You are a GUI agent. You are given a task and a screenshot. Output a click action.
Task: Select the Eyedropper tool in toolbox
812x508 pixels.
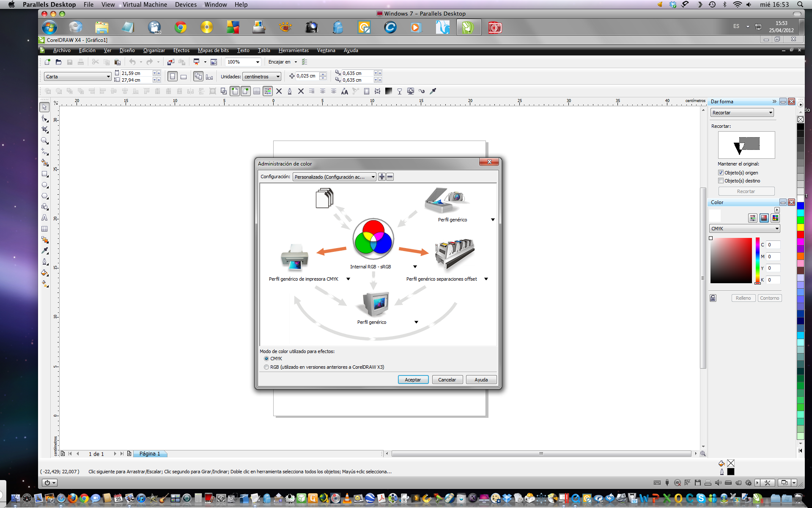(x=44, y=251)
